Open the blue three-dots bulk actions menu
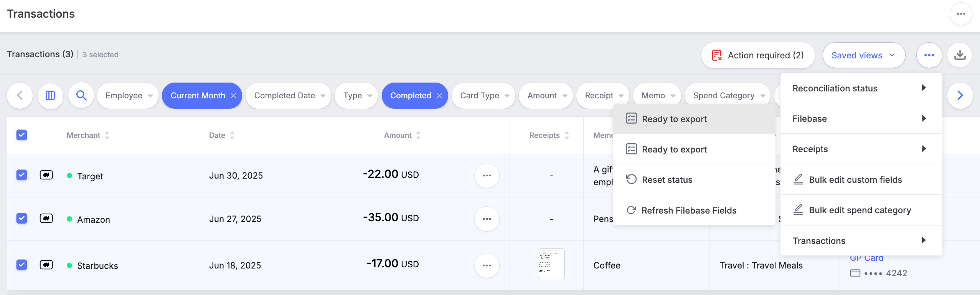The image size is (980, 295). click(x=929, y=55)
